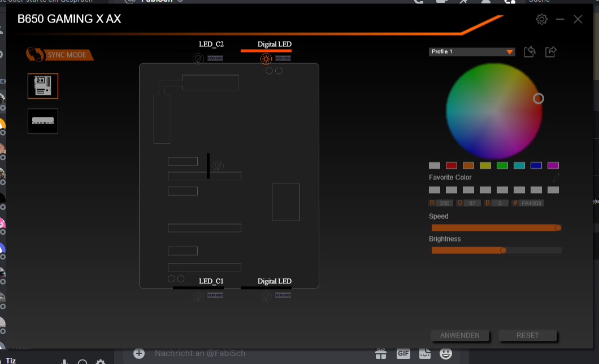
Task: Click the disabled effect icon under LED_C1
Action: click(x=198, y=296)
